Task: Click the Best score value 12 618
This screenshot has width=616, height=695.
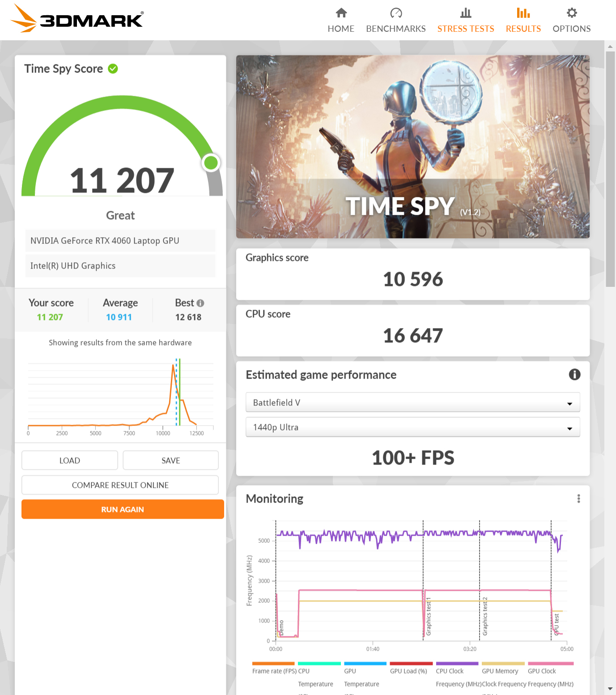Action: point(188,317)
